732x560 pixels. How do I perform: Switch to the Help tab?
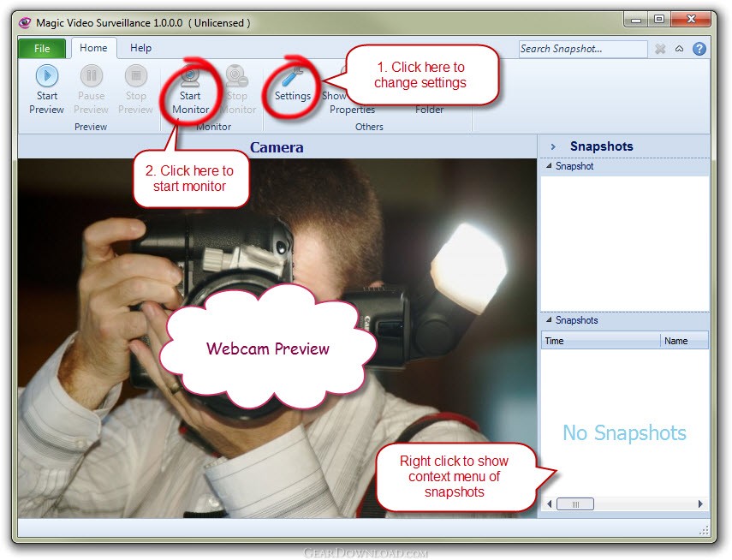coord(140,48)
